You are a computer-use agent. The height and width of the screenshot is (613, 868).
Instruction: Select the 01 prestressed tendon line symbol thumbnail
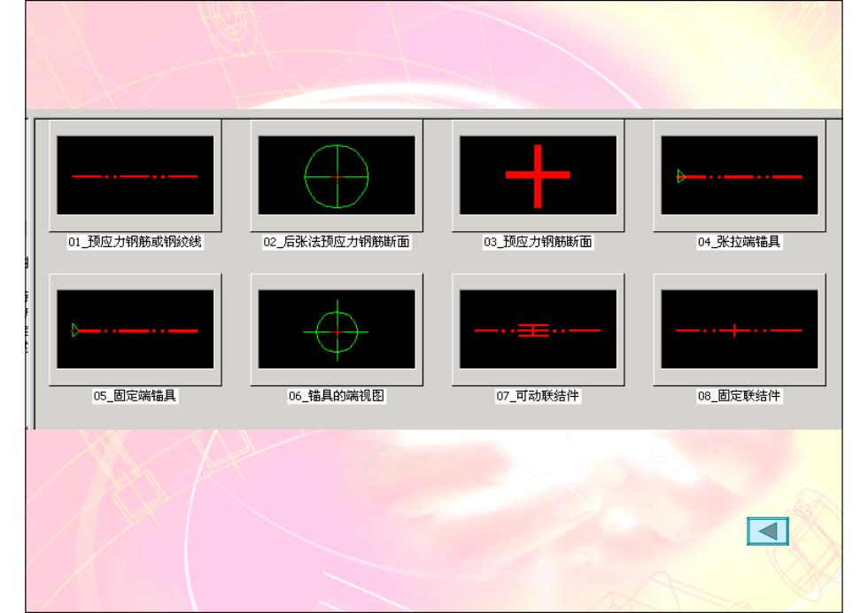click(x=135, y=175)
